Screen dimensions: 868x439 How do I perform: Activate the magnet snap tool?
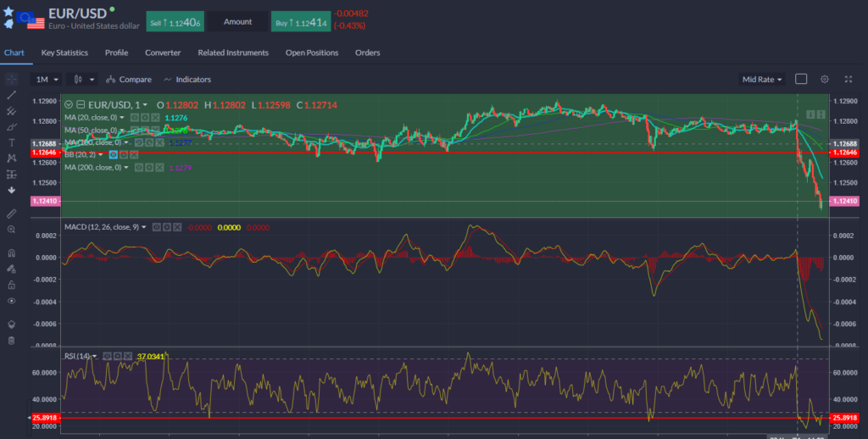[12, 253]
